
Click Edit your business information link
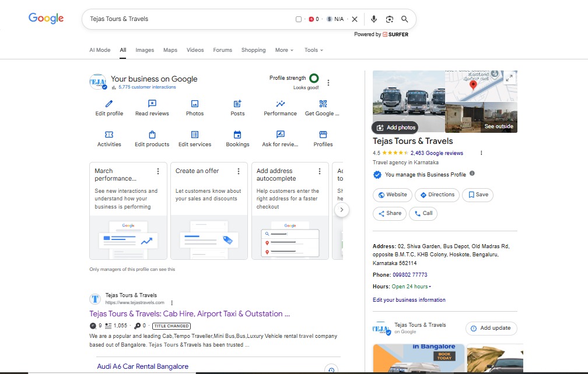tap(409, 300)
